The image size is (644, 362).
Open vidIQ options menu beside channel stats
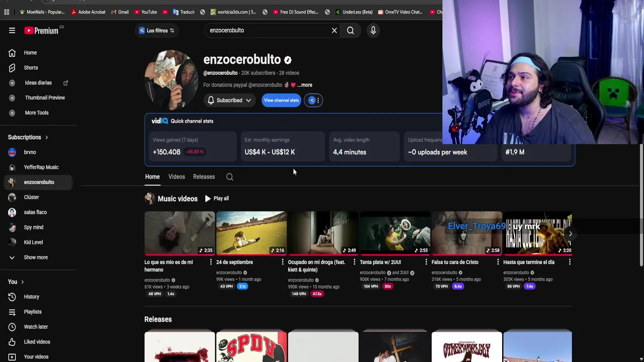313,100
